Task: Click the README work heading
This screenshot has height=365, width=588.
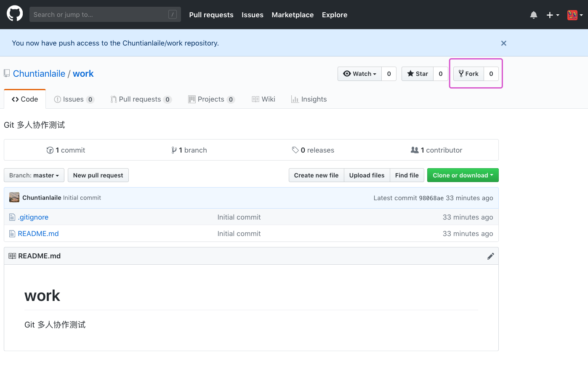Action: 43,295
